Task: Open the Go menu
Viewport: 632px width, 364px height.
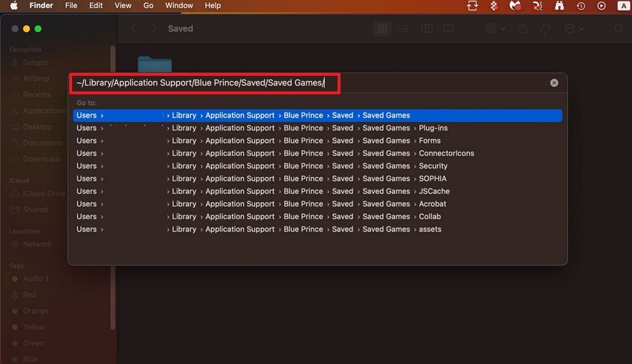Action: point(148,6)
